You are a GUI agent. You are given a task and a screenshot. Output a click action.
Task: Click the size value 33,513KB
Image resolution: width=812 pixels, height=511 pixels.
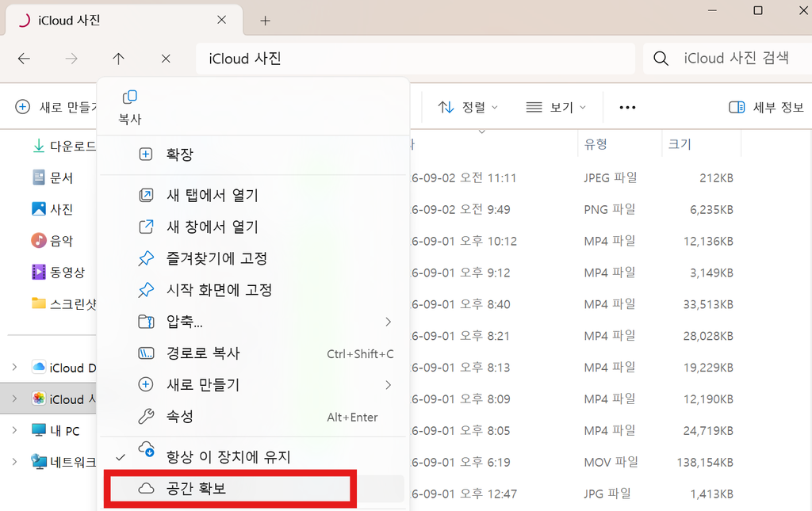pyautogui.click(x=708, y=304)
